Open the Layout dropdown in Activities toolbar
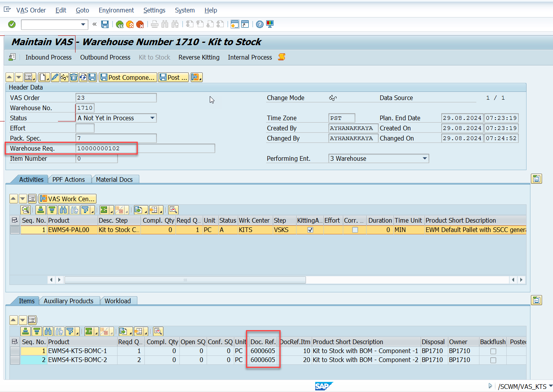Viewport: 553px width, 392px height. click(x=161, y=211)
